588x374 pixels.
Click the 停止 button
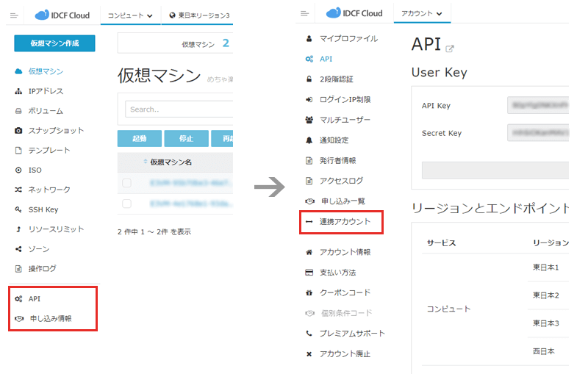186,139
